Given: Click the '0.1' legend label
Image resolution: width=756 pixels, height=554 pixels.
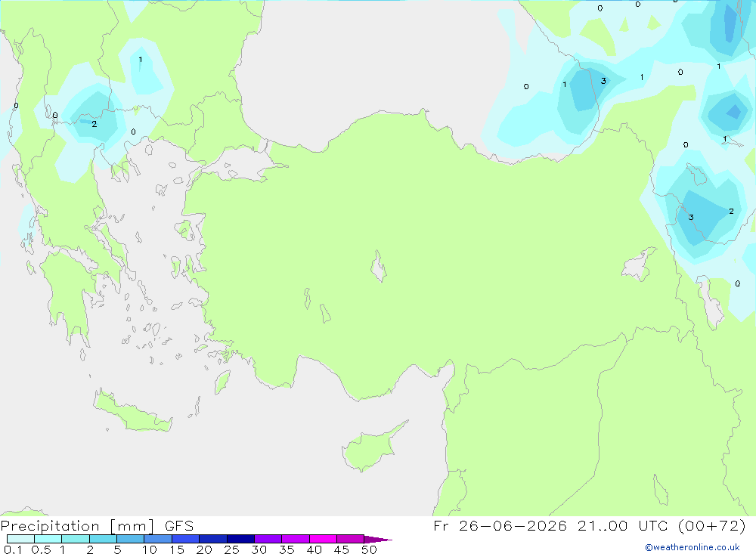Looking at the screenshot, I should click(x=13, y=549).
